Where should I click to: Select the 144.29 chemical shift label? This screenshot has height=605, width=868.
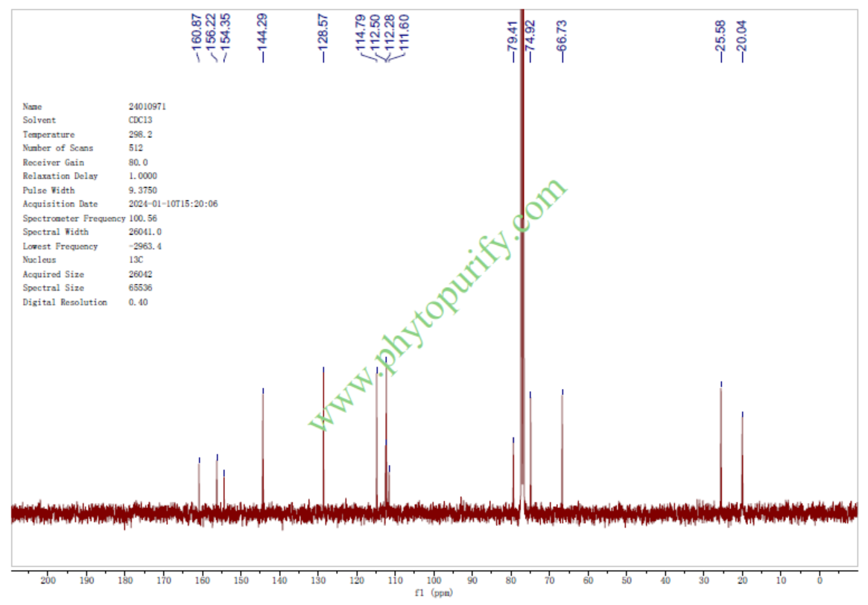263,31
